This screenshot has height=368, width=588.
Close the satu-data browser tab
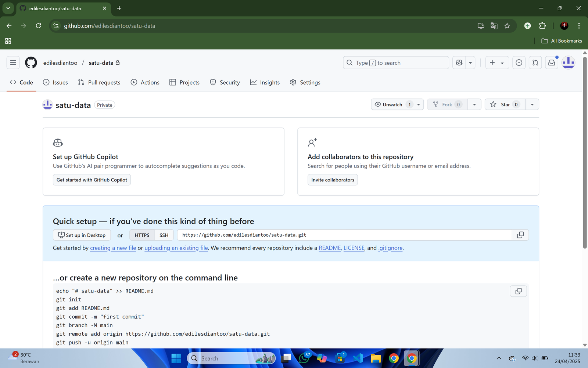[x=104, y=8]
